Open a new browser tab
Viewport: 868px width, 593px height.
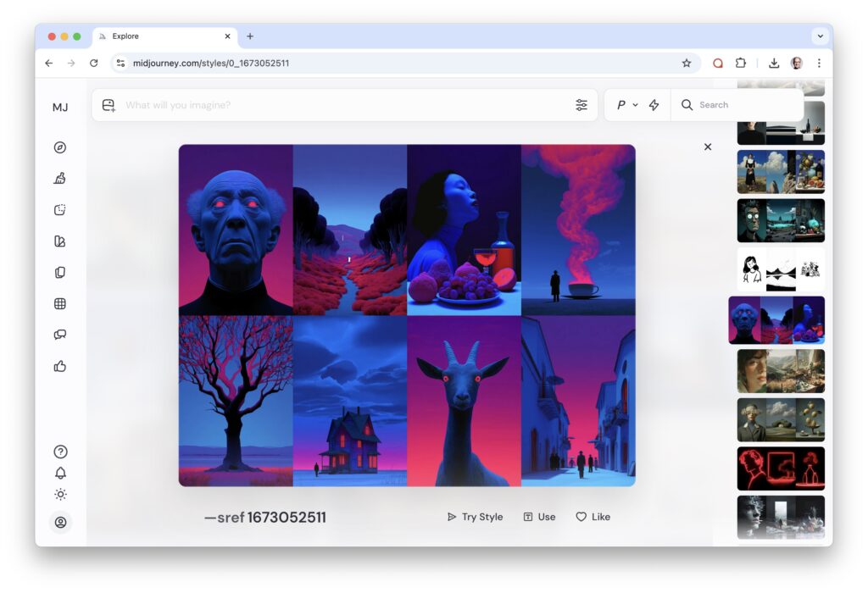click(250, 36)
